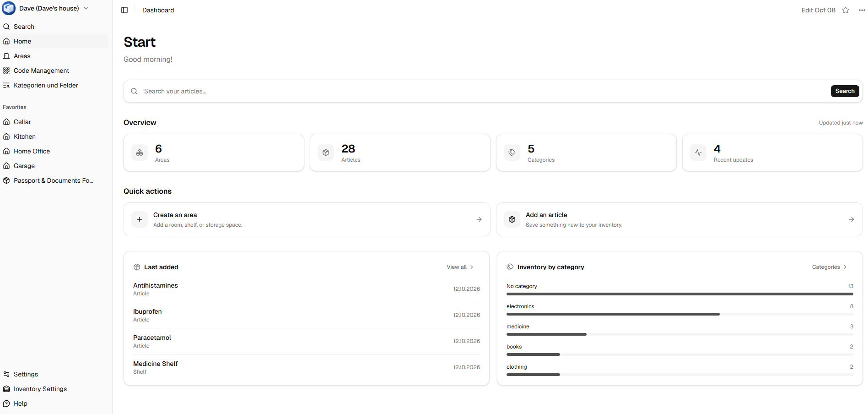Open the Antihistamines article row
This screenshot has height=414, width=868.
tap(307, 289)
